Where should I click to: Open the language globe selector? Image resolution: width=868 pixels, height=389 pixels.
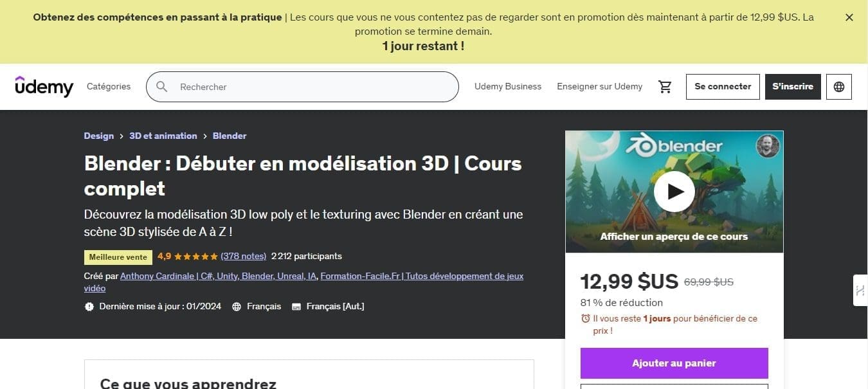[x=839, y=87]
